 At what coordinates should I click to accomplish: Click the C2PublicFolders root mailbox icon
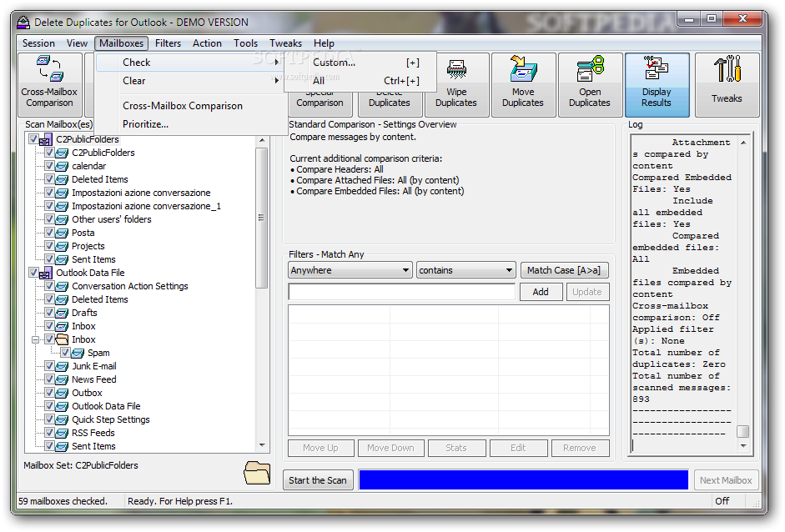46,139
